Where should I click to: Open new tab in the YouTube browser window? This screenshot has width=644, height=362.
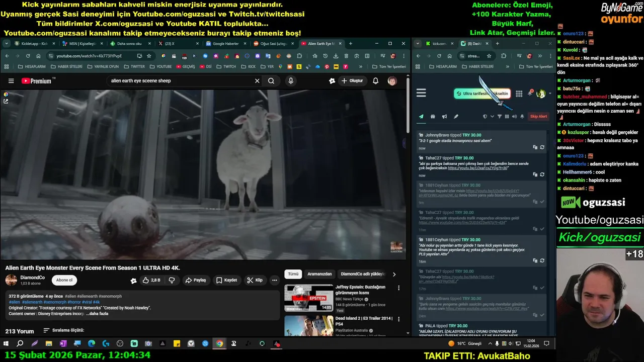(351, 44)
